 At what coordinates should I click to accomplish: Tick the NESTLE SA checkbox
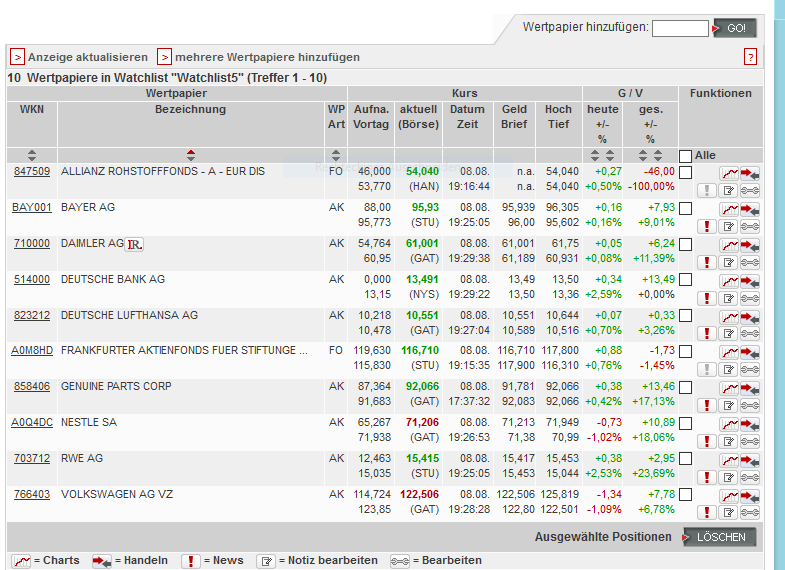coord(685,424)
